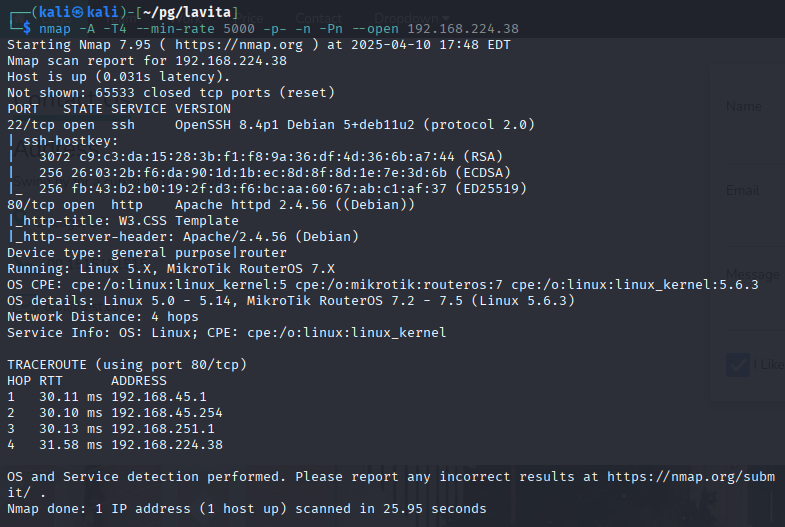Open the faint Dropdown menu behind terminal
Viewport: 785px width, 527px height.
[412, 19]
